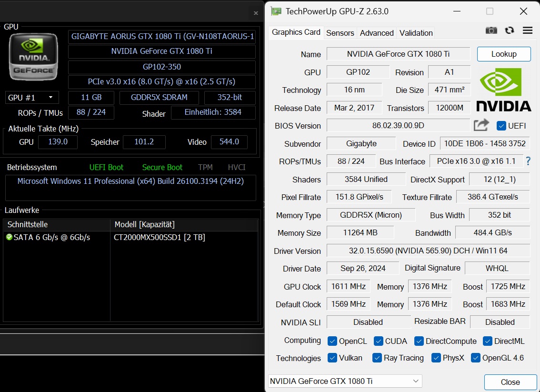Click the HVCI status label
The width and height of the screenshot is (540, 392).
237,167
